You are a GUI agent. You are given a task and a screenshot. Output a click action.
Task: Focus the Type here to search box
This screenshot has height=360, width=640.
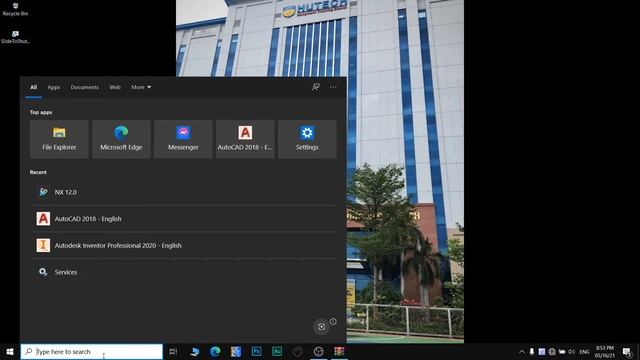[x=92, y=351]
